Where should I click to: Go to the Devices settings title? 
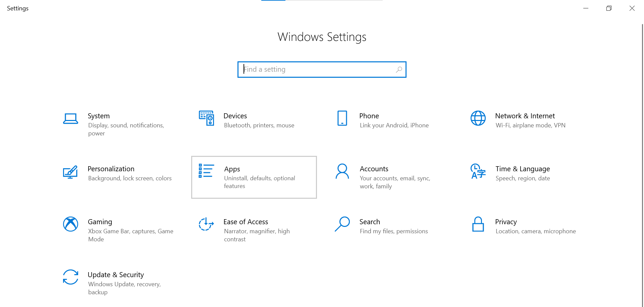point(235,116)
